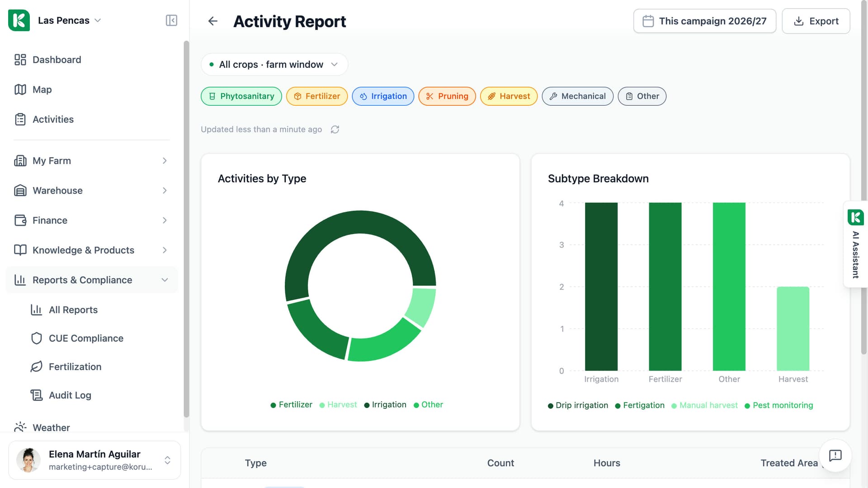Click the Fertilizer donut legend item

pos(291,405)
